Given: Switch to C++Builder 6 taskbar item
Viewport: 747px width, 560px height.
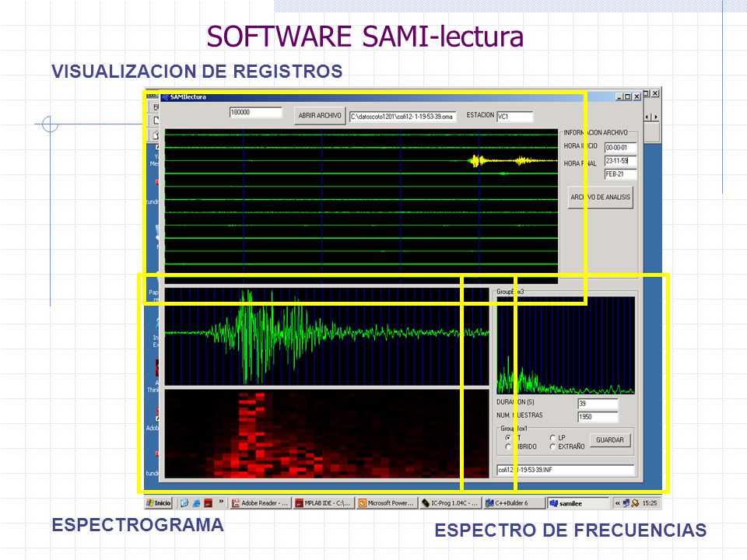Looking at the screenshot, I should [514, 503].
